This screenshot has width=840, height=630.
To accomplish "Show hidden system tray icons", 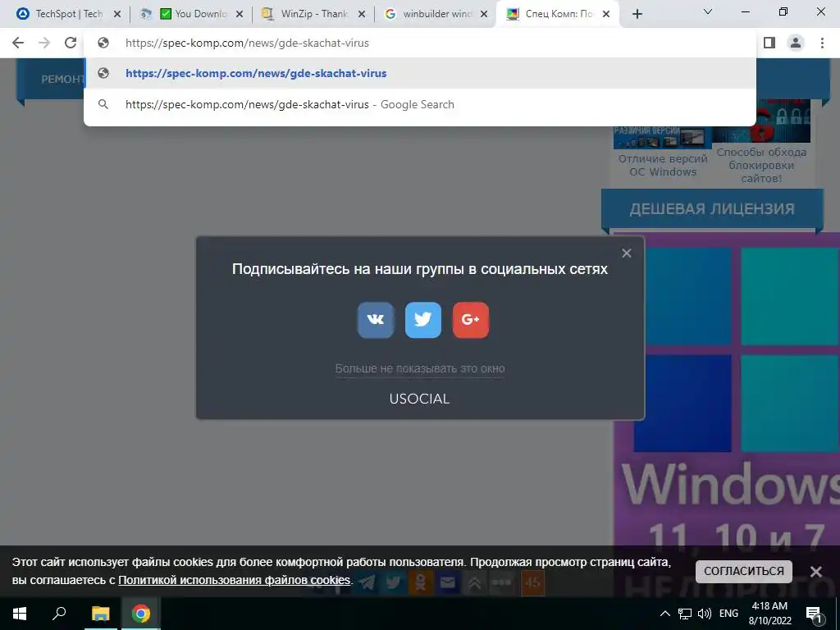I will click(x=664, y=614).
